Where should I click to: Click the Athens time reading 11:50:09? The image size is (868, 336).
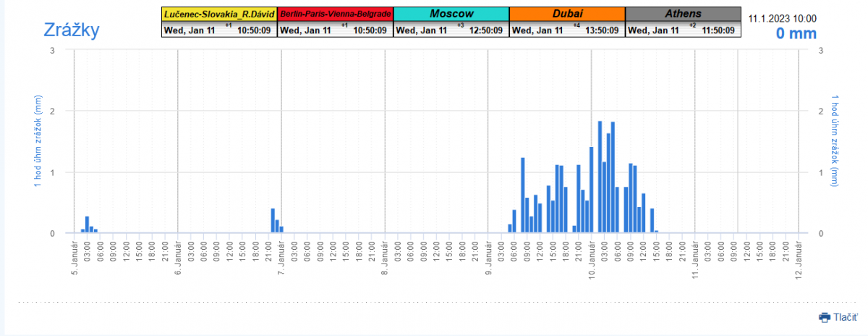(x=717, y=30)
